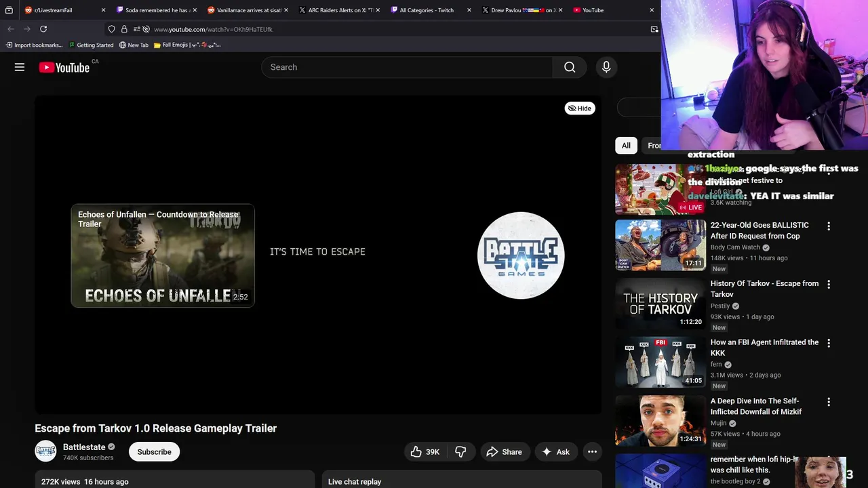Expand Live chat replay panel

pos(462,479)
